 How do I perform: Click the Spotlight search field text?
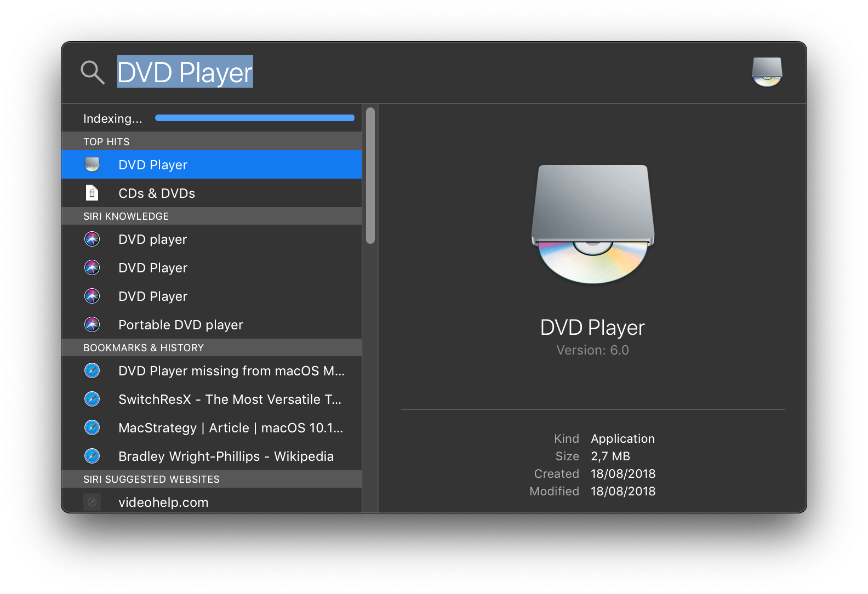[185, 72]
